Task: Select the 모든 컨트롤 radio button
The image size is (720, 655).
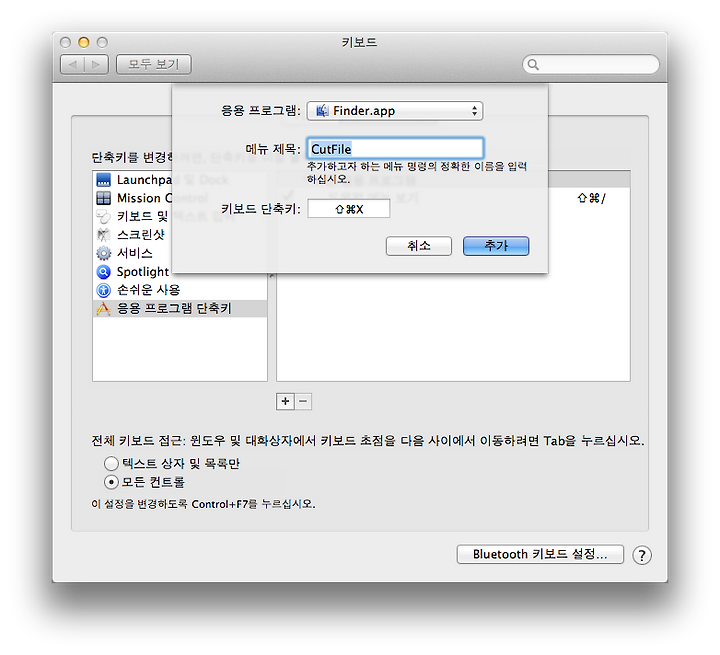Action: 111,482
